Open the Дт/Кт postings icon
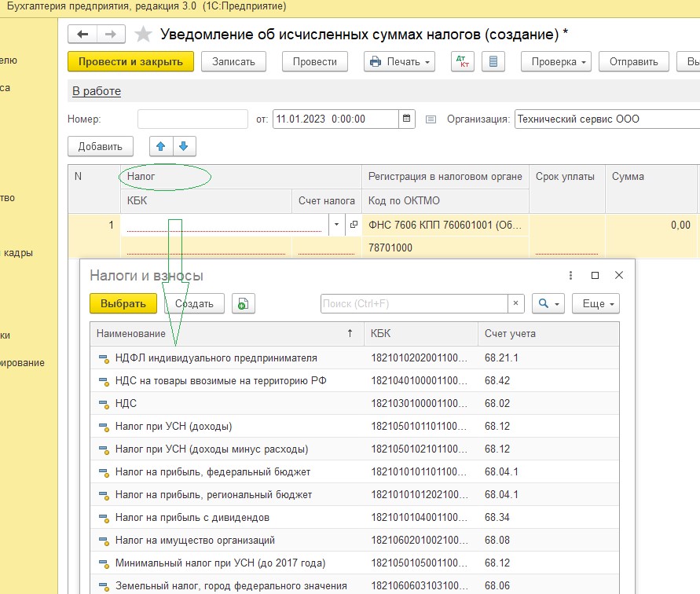 point(462,61)
